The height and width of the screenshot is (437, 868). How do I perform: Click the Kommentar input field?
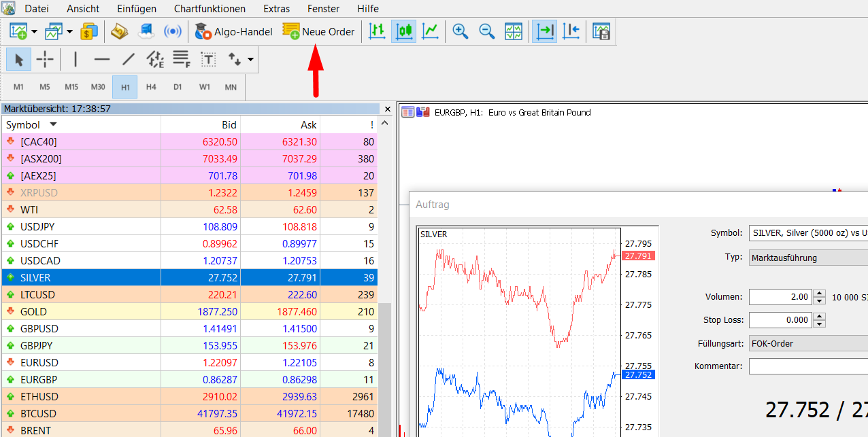coord(808,366)
